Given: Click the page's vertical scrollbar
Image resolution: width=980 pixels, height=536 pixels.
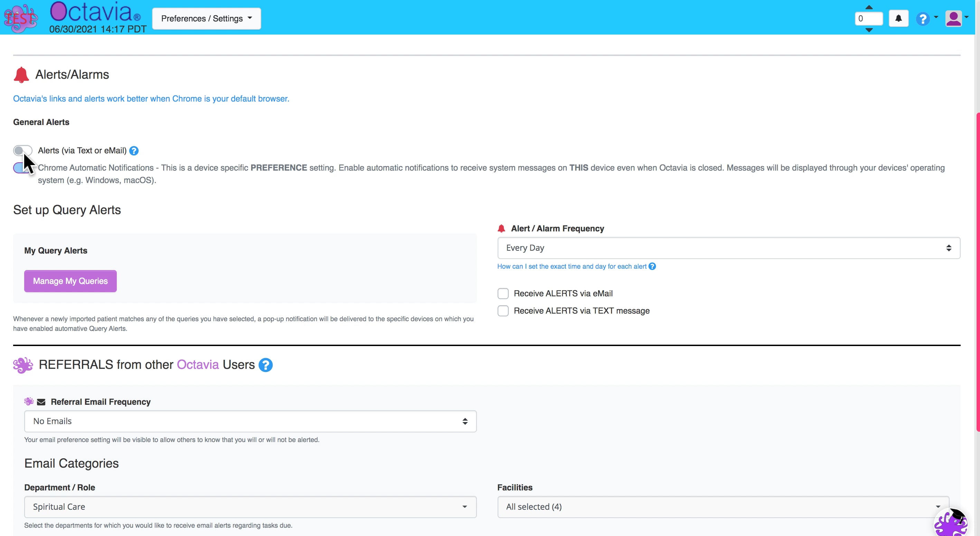Looking at the screenshot, I should point(978,271).
